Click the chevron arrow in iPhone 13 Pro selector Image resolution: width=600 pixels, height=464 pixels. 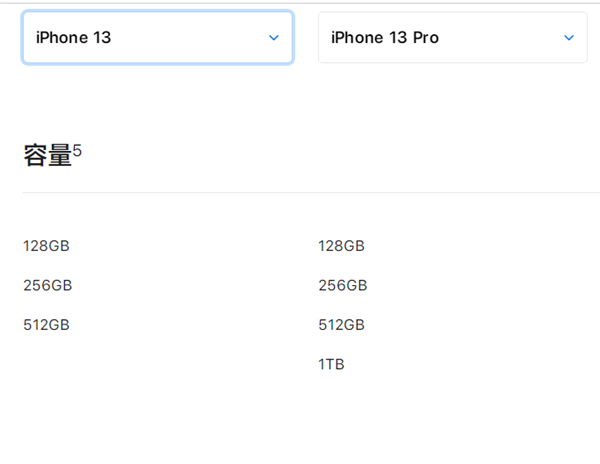point(569,38)
